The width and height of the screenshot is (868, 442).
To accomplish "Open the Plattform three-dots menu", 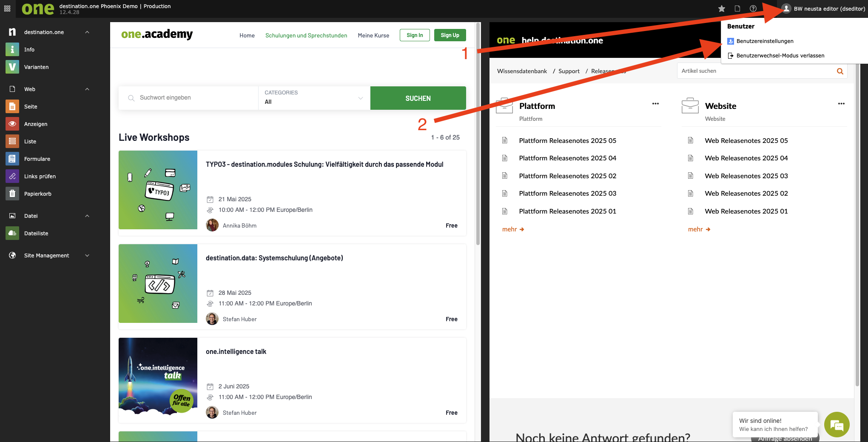I will [655, 104].
